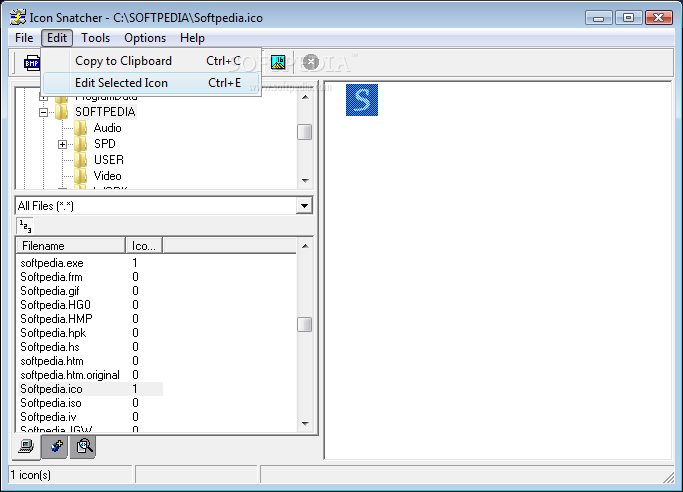Viewport: 683px width, 492px height.
Task: Select softpedia.htm.original in the file list
Action: pos(70,375)
